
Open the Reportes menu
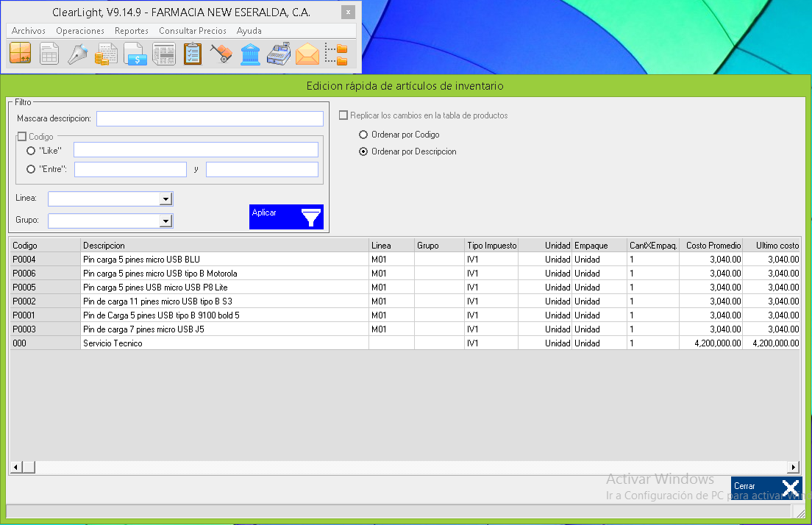132,31
